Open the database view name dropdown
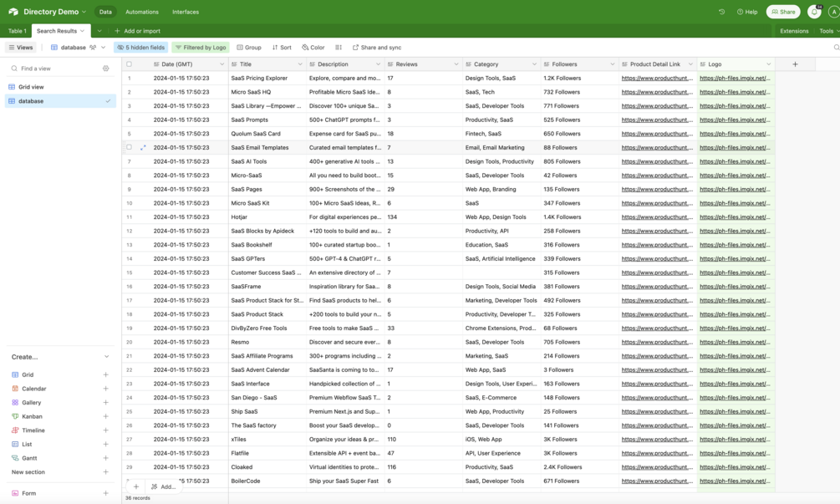Viewport: 840px width, 504px height. coord(103,48)
